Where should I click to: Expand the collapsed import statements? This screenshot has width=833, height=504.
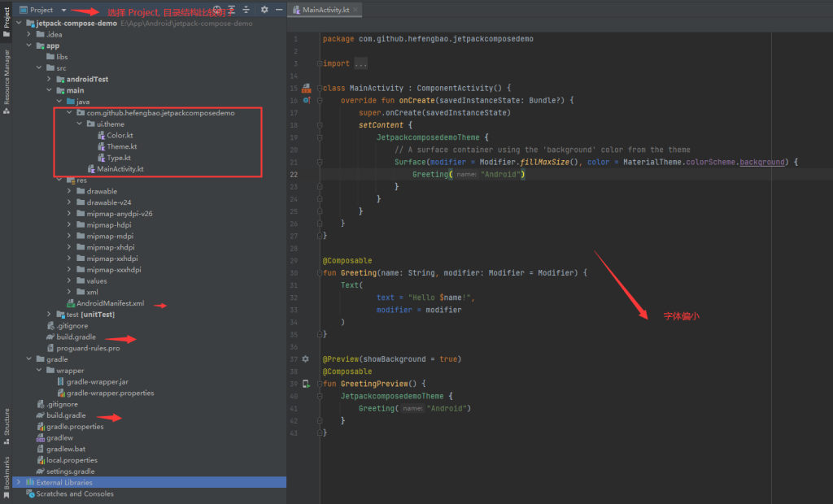point(361,63)
